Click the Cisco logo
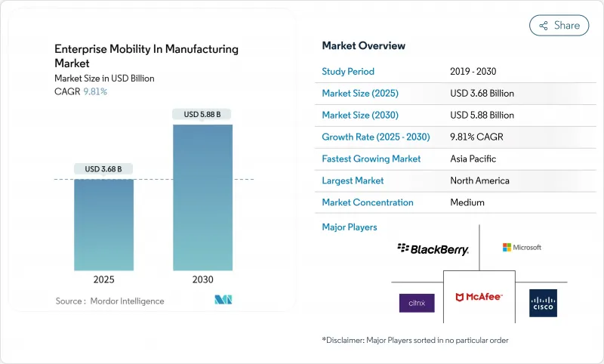This screenshot has height=364, width=604. [x=543, y=302]
